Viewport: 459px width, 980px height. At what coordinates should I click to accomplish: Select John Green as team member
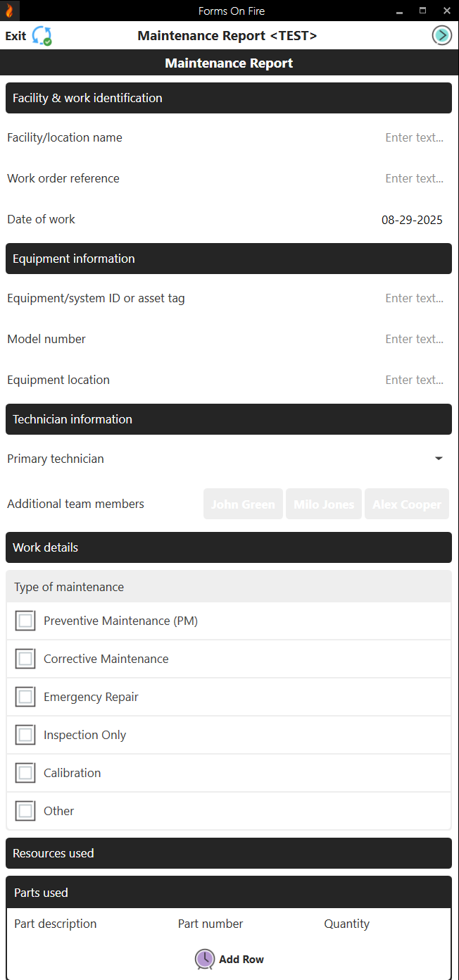pos(243,504)
